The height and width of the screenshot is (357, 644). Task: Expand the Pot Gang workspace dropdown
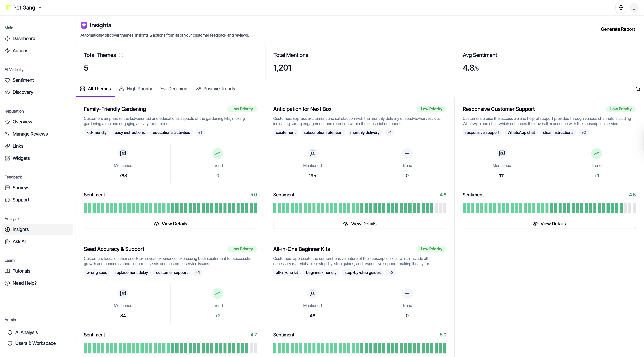pyautogui.click(x=40, y=7)
